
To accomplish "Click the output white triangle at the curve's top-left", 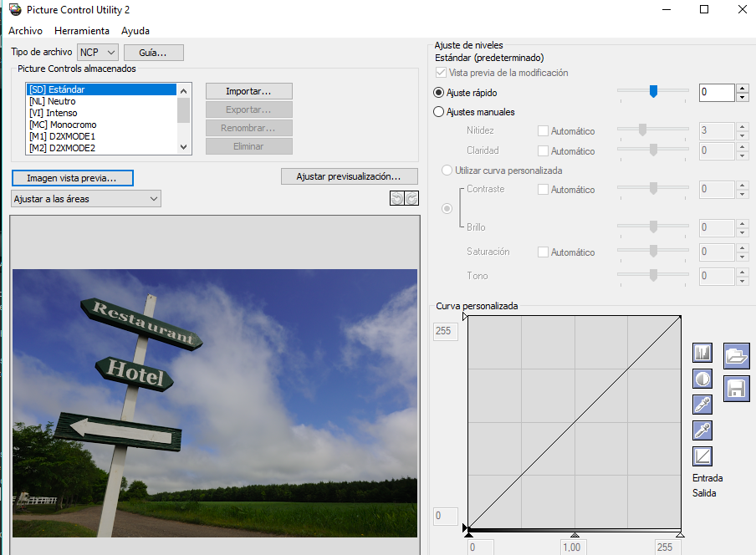I will 465,317.
